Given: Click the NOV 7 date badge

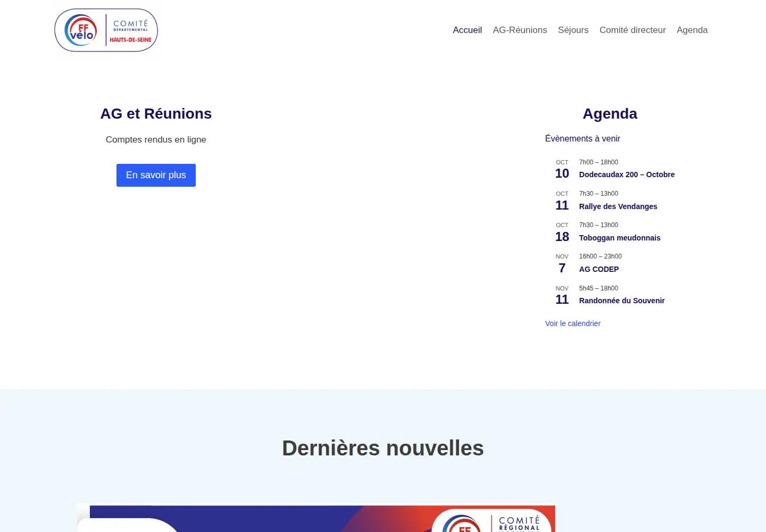Looking at the screenshot, I should coord(562,264).
